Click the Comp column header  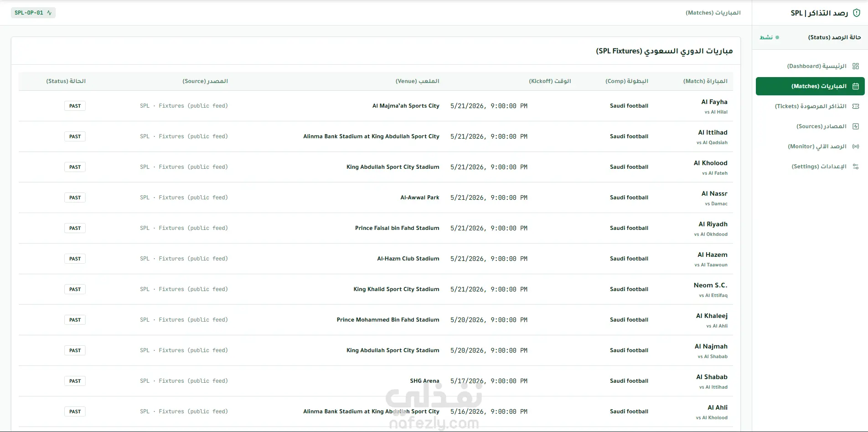[x=627, y=81]
